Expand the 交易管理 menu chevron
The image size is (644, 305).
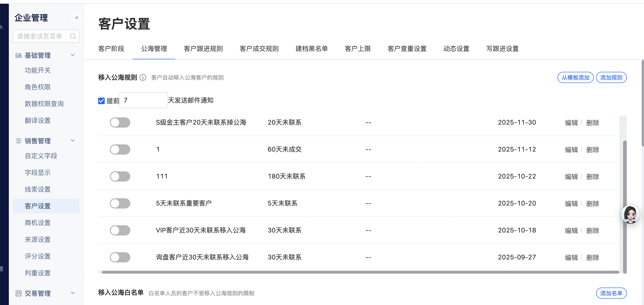[73, 293]
